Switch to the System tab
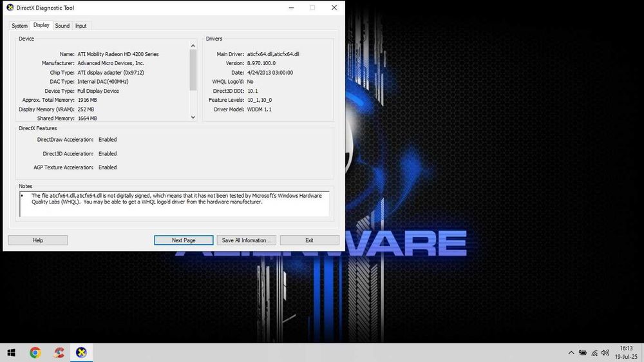The width and height of the screenshot is (644, 362). coord(19,26)
